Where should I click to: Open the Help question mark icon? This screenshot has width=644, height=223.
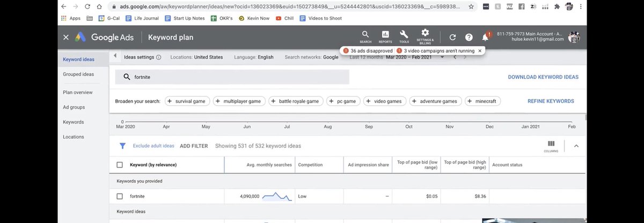pos(469,37)
